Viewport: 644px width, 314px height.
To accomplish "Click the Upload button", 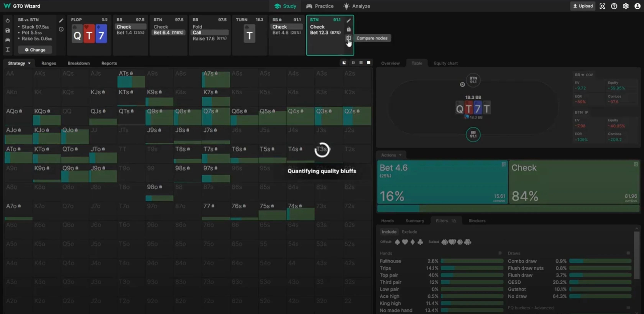I will [x=582, y=6].
